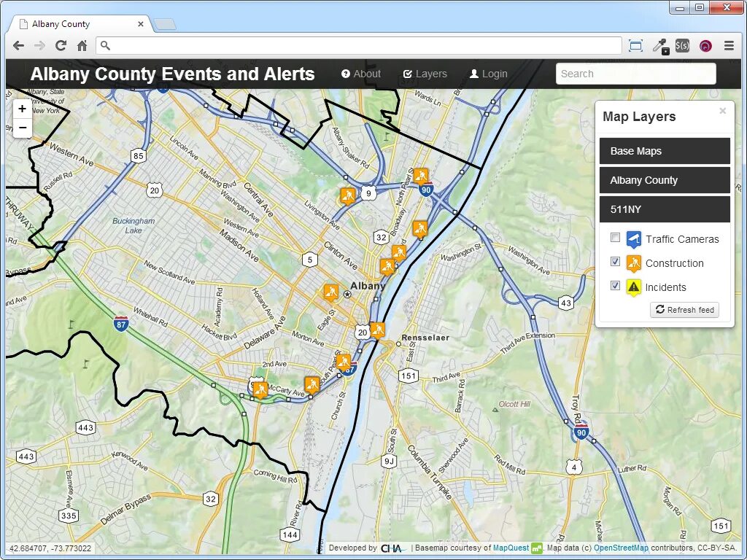Click the $(s) extension icon

[683, 46]
